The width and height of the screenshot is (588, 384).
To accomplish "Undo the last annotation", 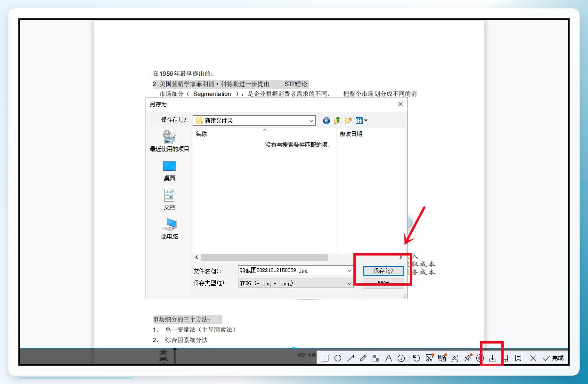I will coord(416,358).
